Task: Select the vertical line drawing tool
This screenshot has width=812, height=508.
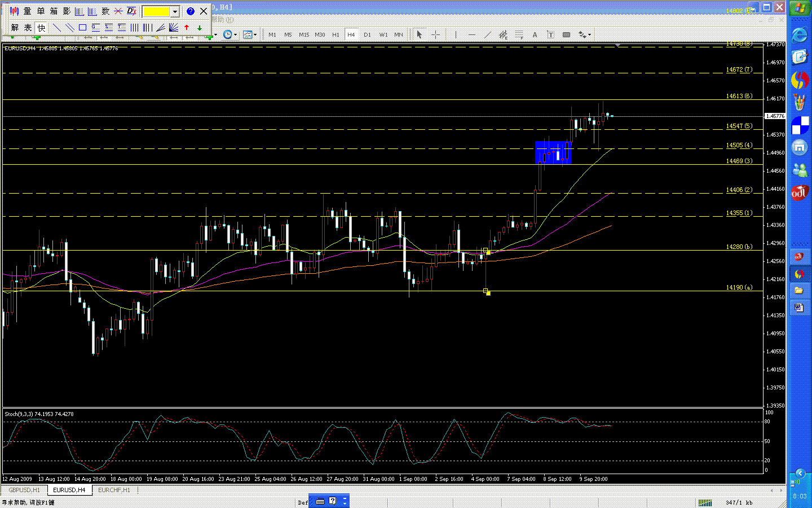Action: 456,34
